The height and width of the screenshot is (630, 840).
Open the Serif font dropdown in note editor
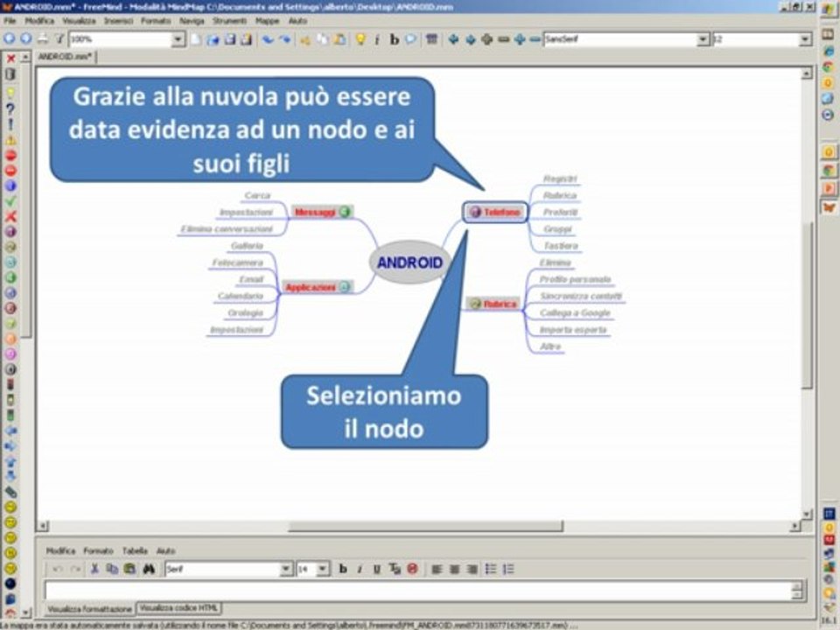click(286, 569)
